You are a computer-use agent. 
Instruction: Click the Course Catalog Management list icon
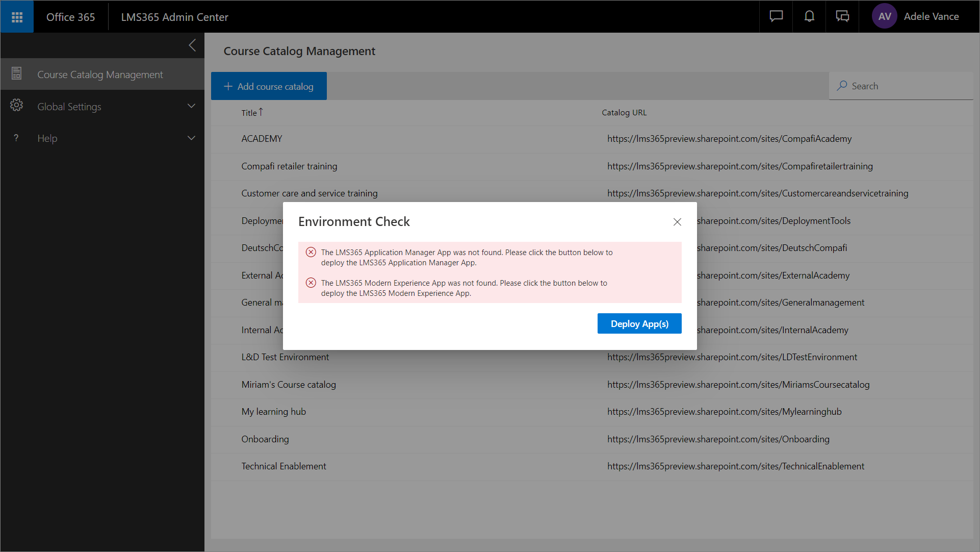point(16,74)
